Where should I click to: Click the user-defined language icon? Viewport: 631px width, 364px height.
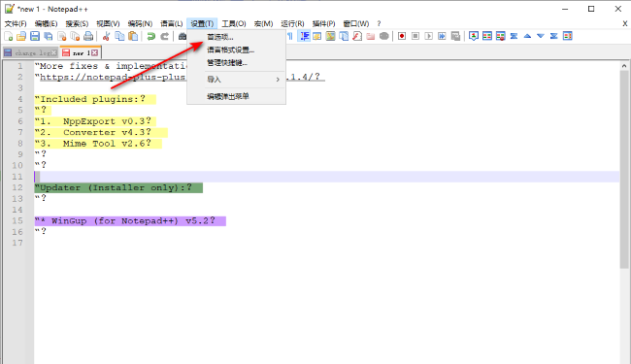point(317,36)
